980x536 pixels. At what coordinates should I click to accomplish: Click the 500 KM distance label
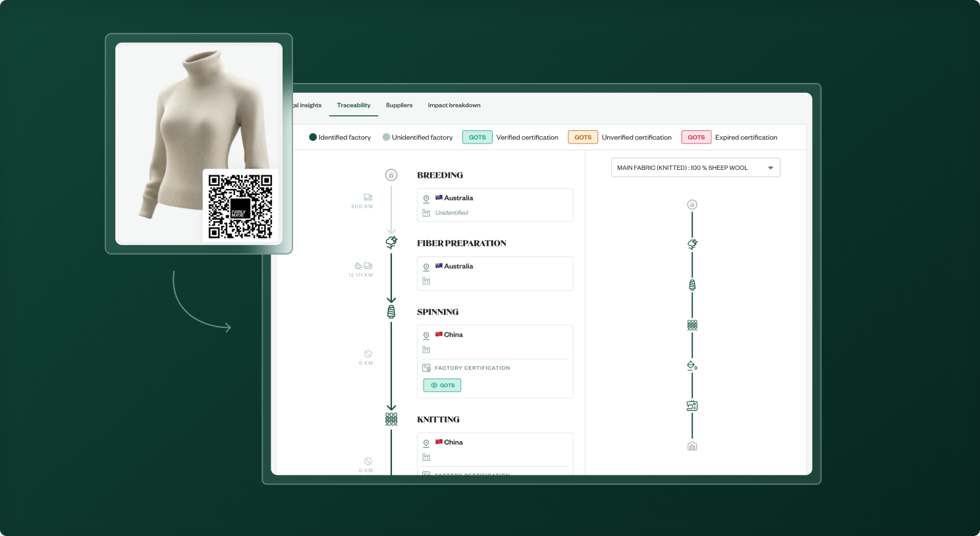(x=362, y=207)
